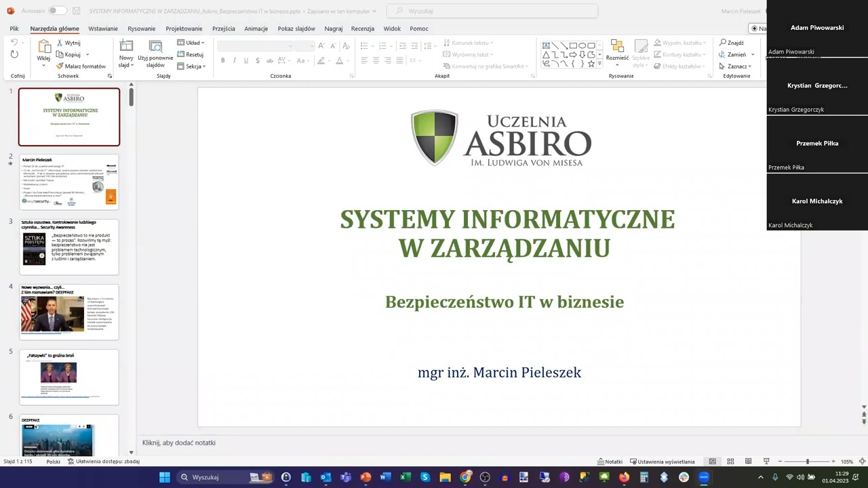Click Nowy slajd icon
Image resolution: width=868 pixels, height=488 pixels.
click(x=126, y=46)
